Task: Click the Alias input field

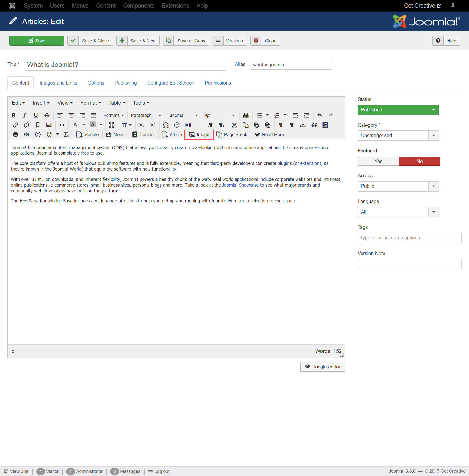Action: coord(291,65)
